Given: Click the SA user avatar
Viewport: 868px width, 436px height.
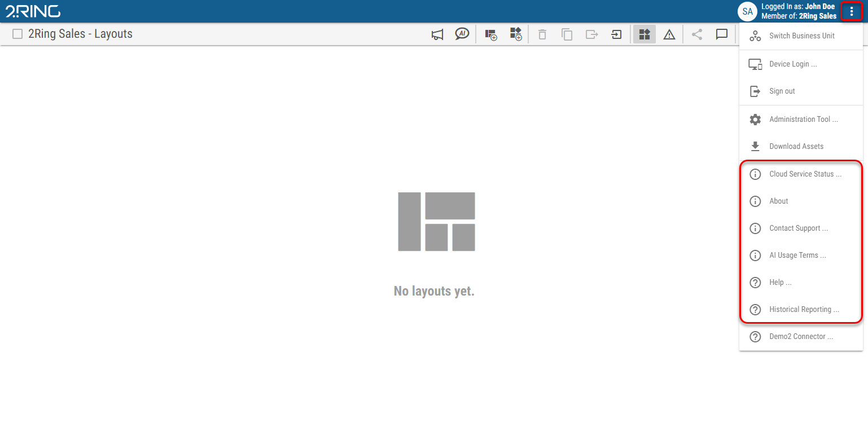Looking at the screenshot, I should 747,11.
